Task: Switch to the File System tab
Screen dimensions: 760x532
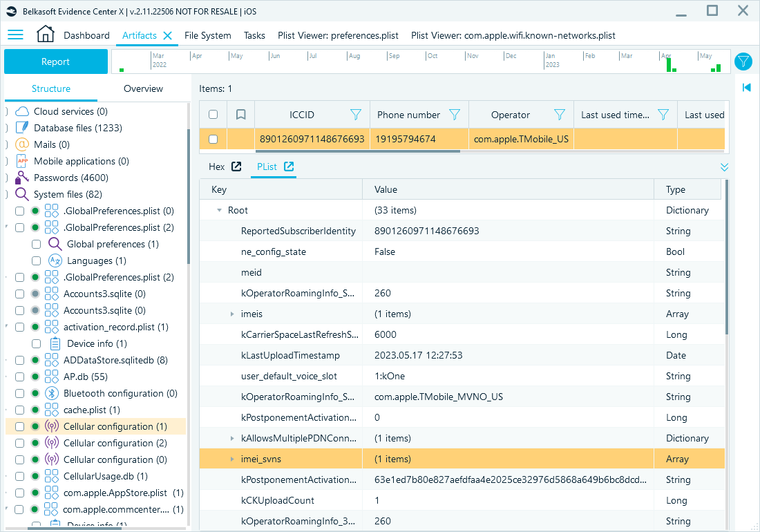Action: [207, 35]
